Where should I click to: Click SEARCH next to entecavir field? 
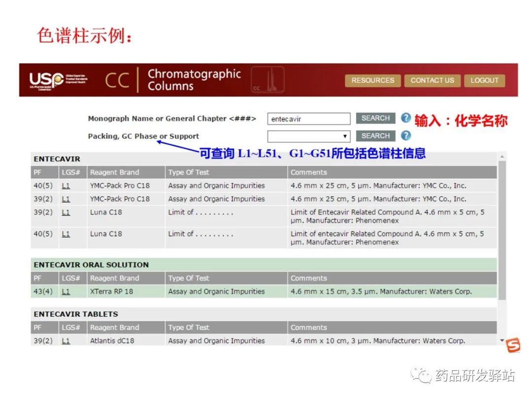375,118
